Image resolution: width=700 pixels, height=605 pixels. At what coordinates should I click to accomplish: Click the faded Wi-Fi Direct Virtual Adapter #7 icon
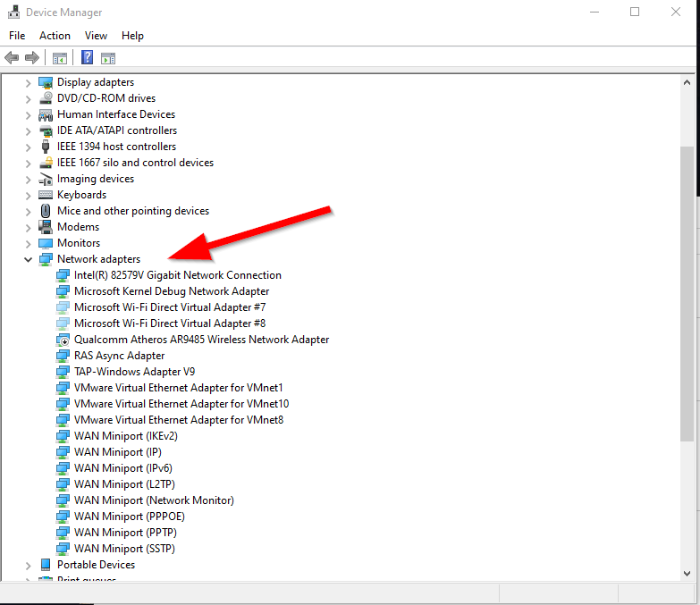[63, 307]
